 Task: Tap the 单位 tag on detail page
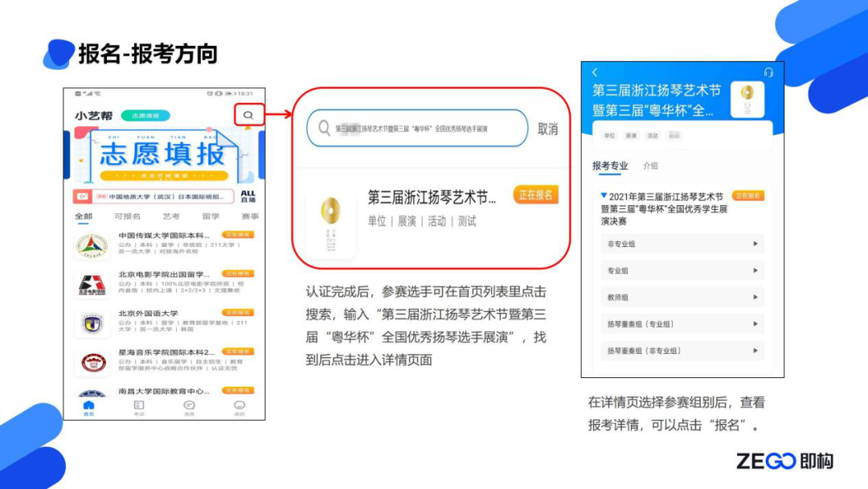click(x=609, y=136)
